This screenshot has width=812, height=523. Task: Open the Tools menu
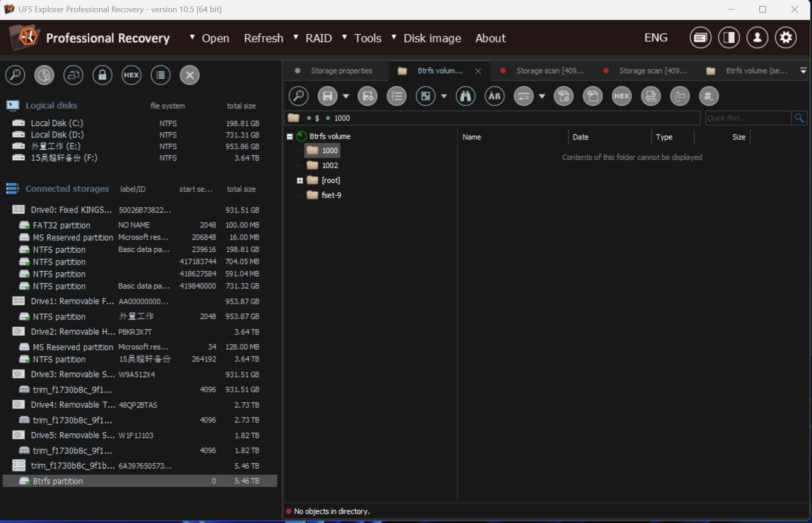click(368, 38)
